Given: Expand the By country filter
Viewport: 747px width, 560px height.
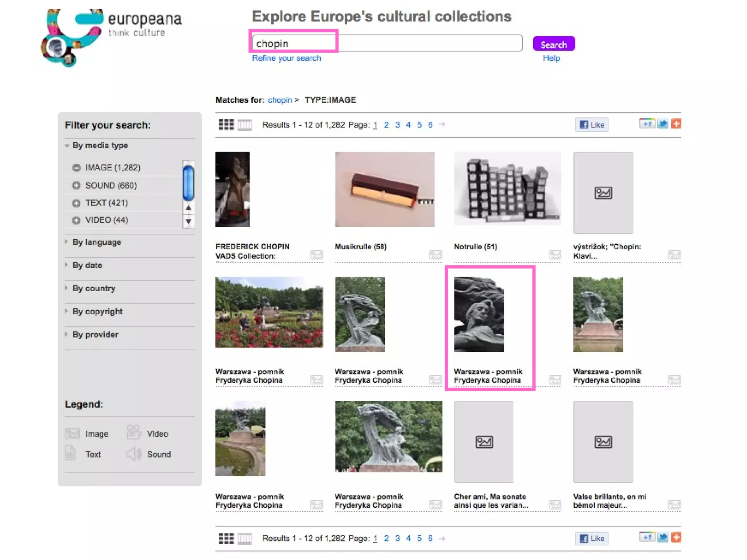Looking at the screenshot, I should (x=94, y=288).
